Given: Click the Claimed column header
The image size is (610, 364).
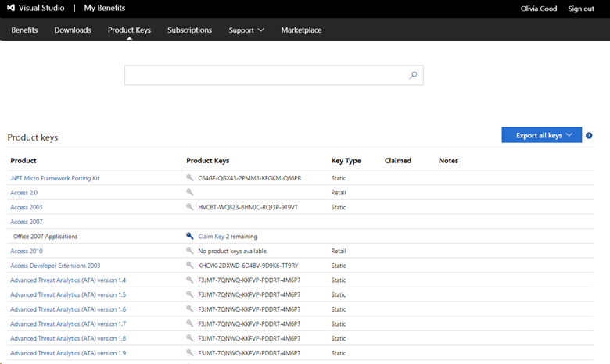Looking at the screenshot, I should click(397, 160).
